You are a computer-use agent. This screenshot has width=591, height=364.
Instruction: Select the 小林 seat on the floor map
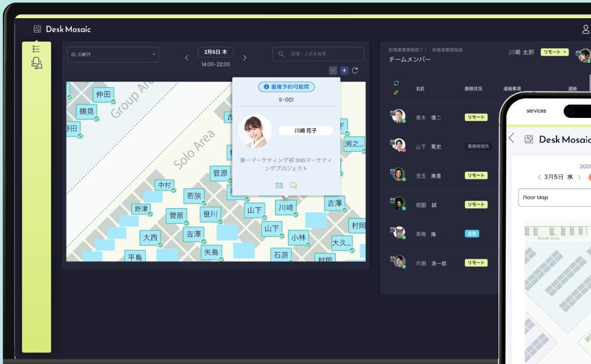pos(299,238)
